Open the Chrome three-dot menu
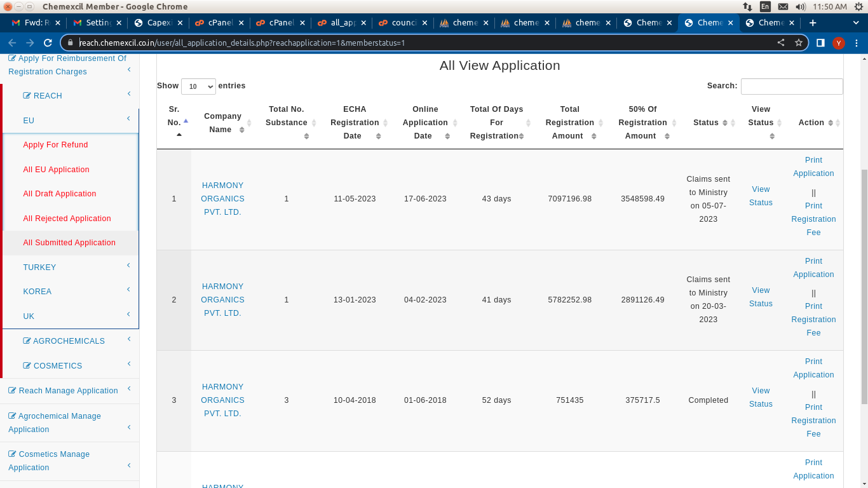The width and height of the screenshot is (868, 488). (857, 43)
